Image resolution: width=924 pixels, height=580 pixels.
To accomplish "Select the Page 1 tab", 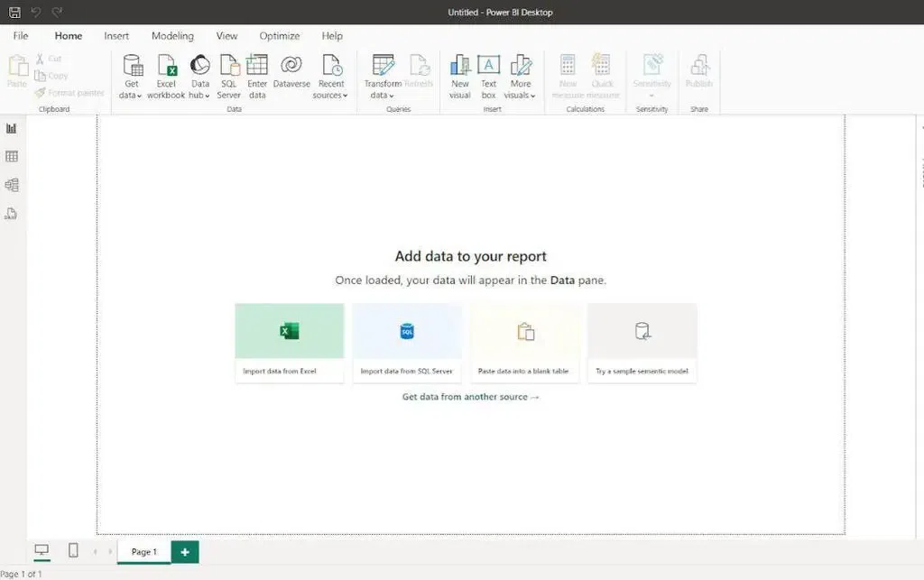I will tap(143, 552).
